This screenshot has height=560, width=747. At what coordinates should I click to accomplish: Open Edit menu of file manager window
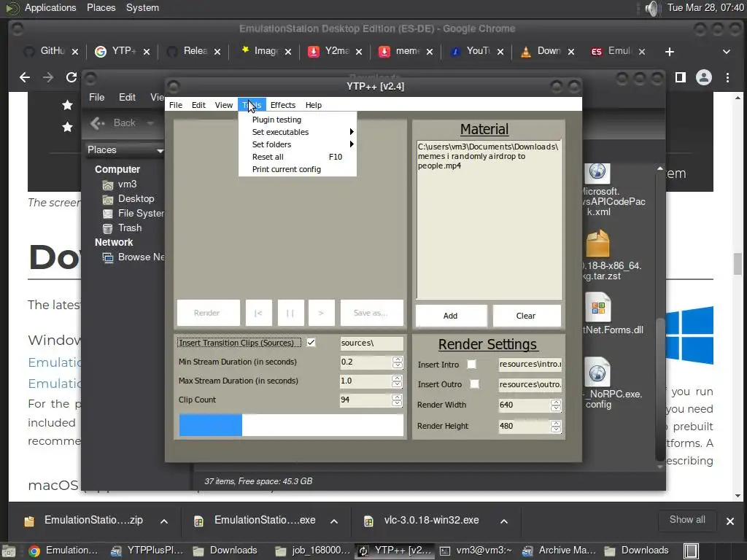tap(127, 97)
